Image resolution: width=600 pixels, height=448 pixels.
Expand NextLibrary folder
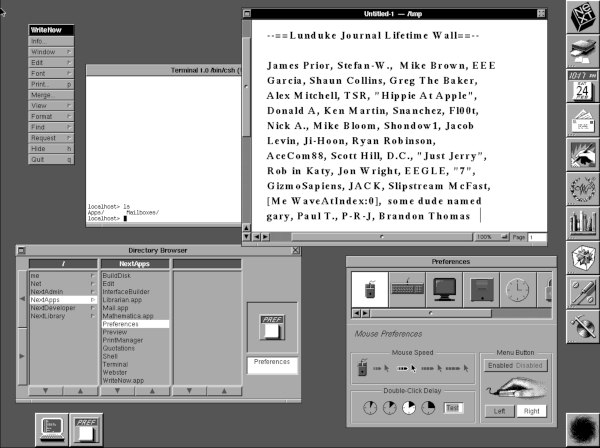(x=63, y=316)
